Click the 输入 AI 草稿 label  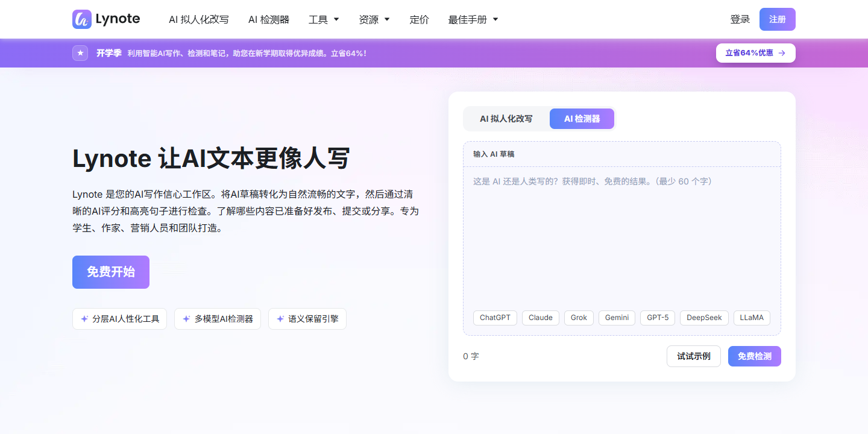point(494,154)
